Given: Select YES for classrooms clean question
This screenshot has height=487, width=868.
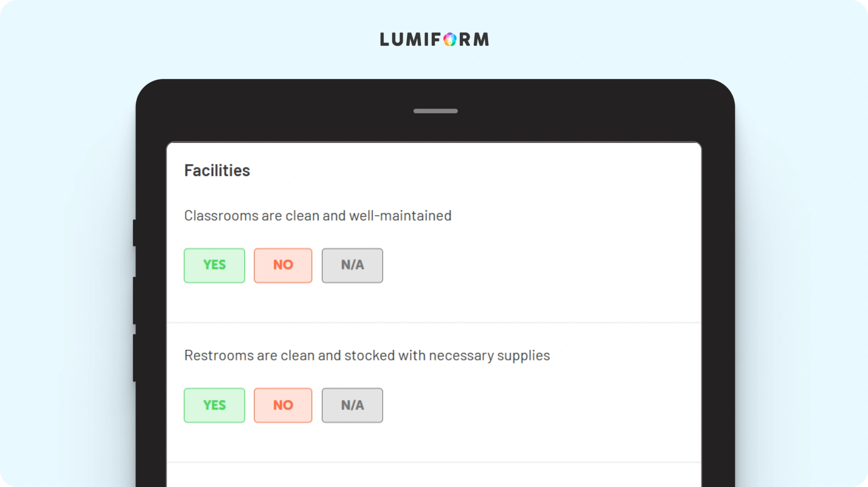Looking at the screenshot, I should coord(214,266).
